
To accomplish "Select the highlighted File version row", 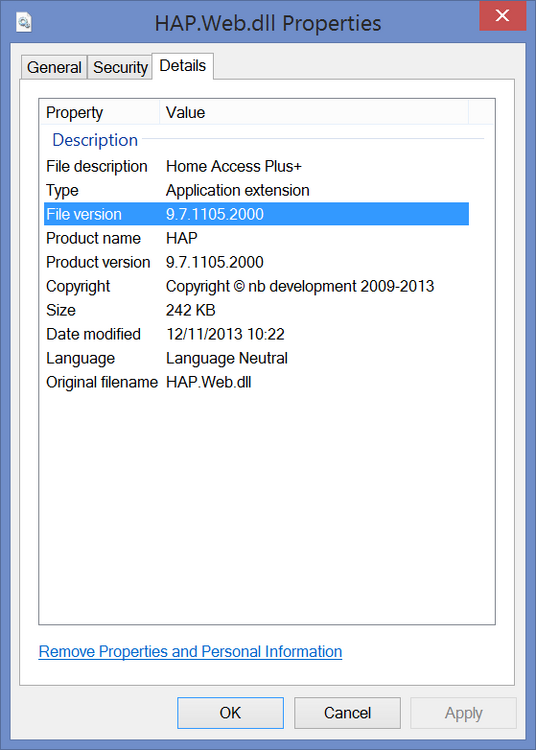I will (x=256, y=214).
